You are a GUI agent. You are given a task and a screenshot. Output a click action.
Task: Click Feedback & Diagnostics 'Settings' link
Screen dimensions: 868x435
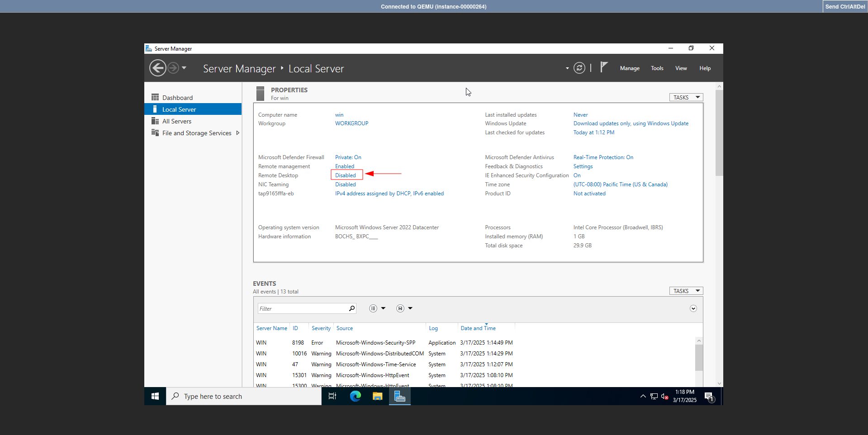(583, 166)
